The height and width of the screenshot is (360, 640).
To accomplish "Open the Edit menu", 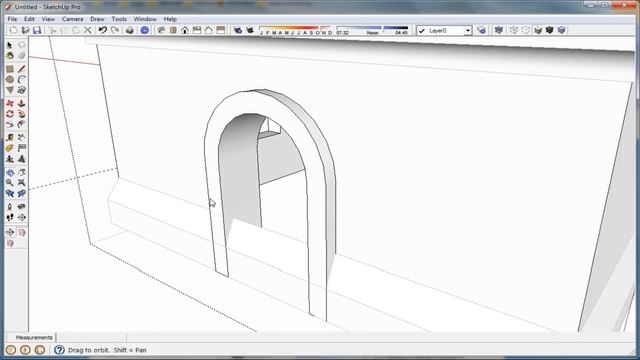I will coord(29,19).
